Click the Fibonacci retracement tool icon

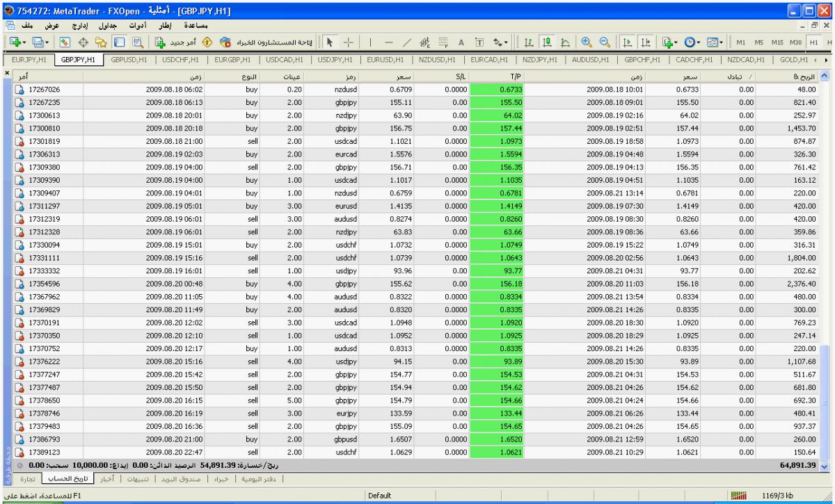(x=443, y=41)
